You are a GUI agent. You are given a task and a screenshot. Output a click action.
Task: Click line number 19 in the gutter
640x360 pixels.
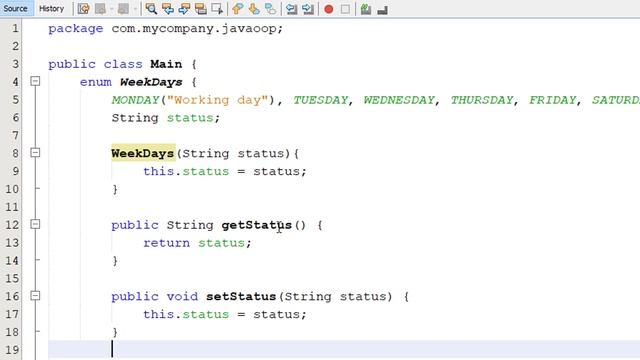12,350
